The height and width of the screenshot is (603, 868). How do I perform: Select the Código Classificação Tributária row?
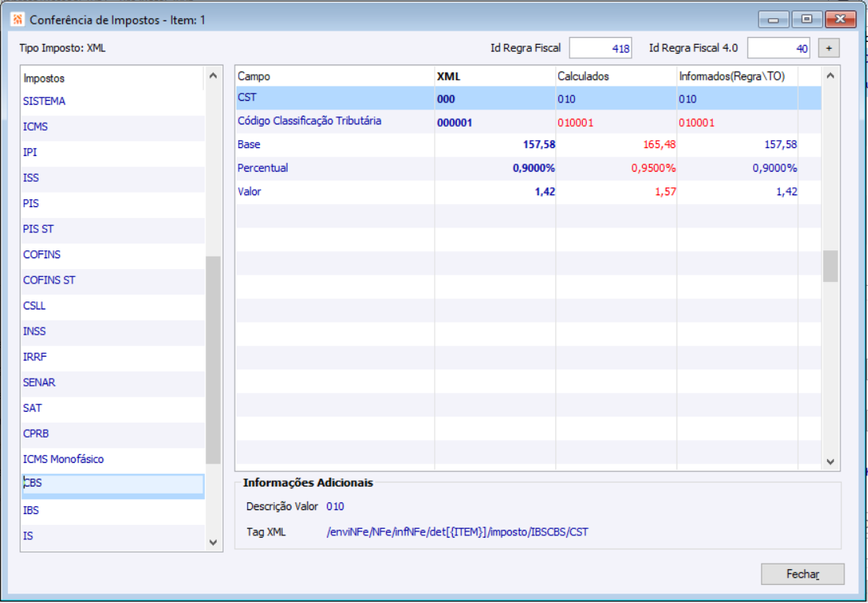528,122
